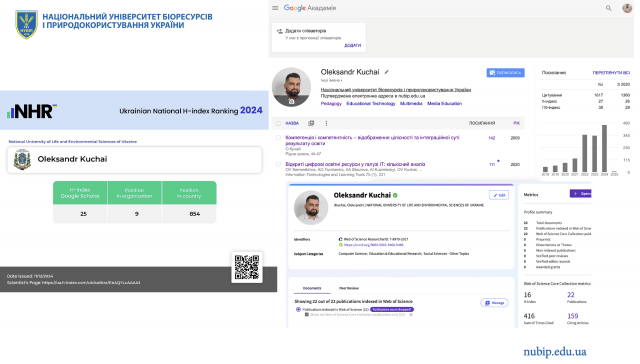Open the Pedagogy interest link
This screenshot has width=640, height=364.
click(x=331, y=104)
